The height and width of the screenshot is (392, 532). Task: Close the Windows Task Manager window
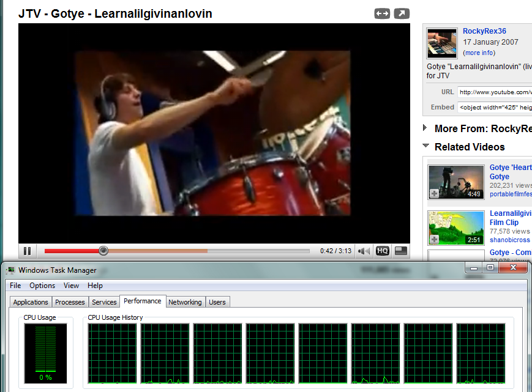tap(514, 268)
